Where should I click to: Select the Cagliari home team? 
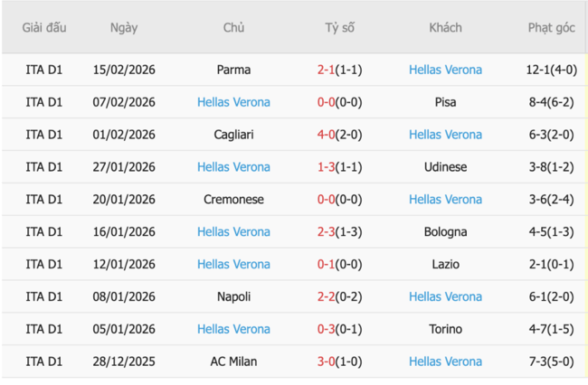(233, 135)
